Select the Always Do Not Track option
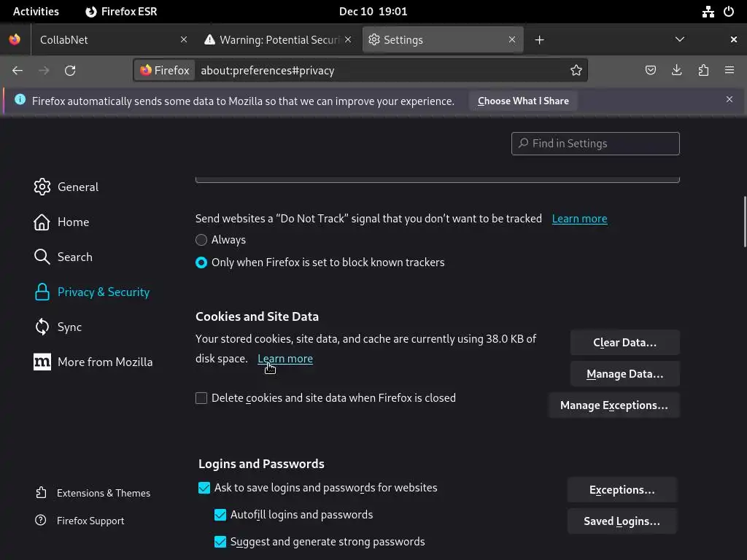Viewport: 747px width, 560px height. tap(201, 240)
